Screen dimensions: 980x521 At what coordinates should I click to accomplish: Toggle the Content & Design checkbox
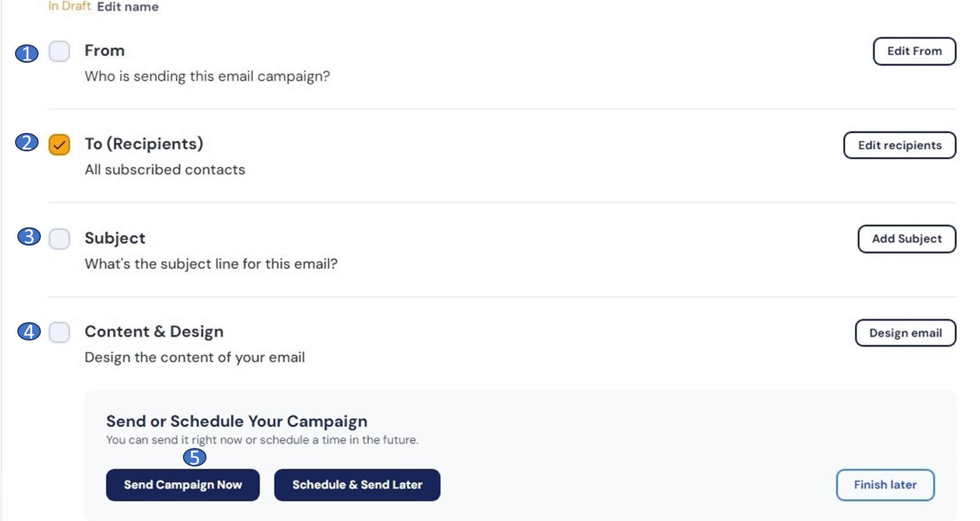(x=59, y=332)
